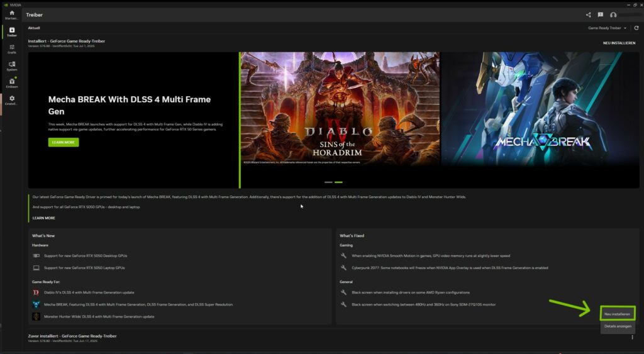Open the LEARN MORE link below driver description

[43, 218]
